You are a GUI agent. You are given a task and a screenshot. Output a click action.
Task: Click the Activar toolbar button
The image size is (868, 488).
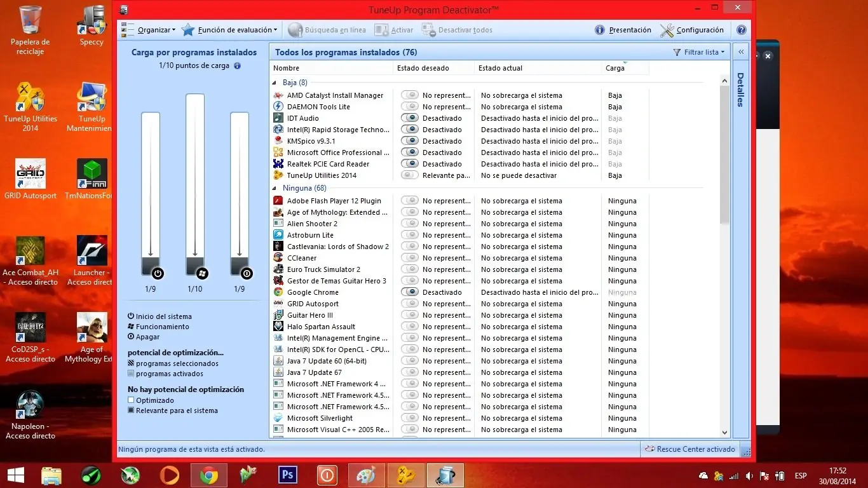[394, 30]
